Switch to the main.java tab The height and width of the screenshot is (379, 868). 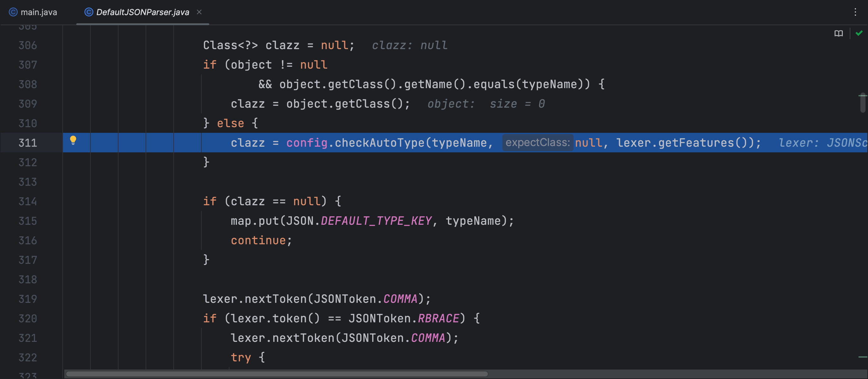pos(33,12)
